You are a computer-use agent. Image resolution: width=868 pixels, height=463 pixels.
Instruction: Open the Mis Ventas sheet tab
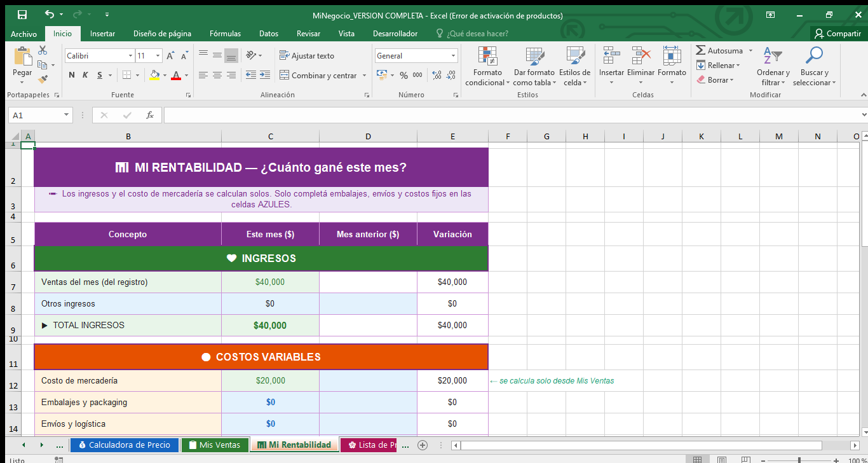[x=215, y=445]
